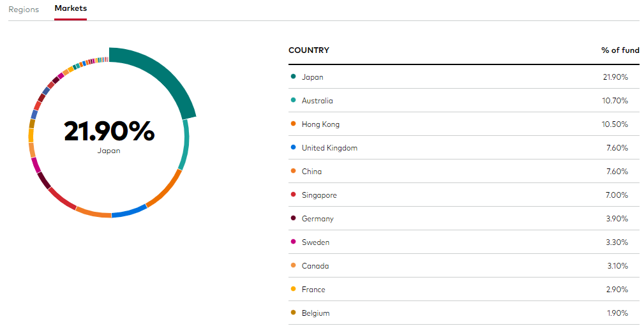Click the France yellow legend dot
This screenshot has height=326, width=644.
coord(293,289)
